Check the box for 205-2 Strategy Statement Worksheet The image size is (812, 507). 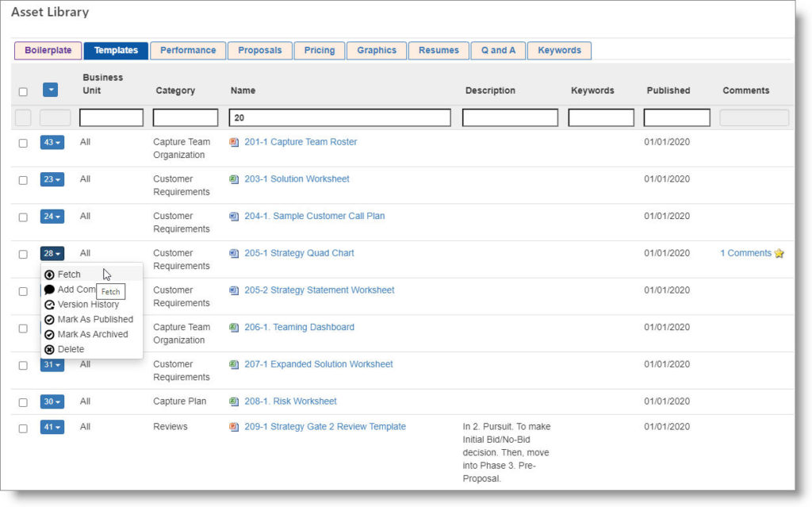click(x=23, y=291)
